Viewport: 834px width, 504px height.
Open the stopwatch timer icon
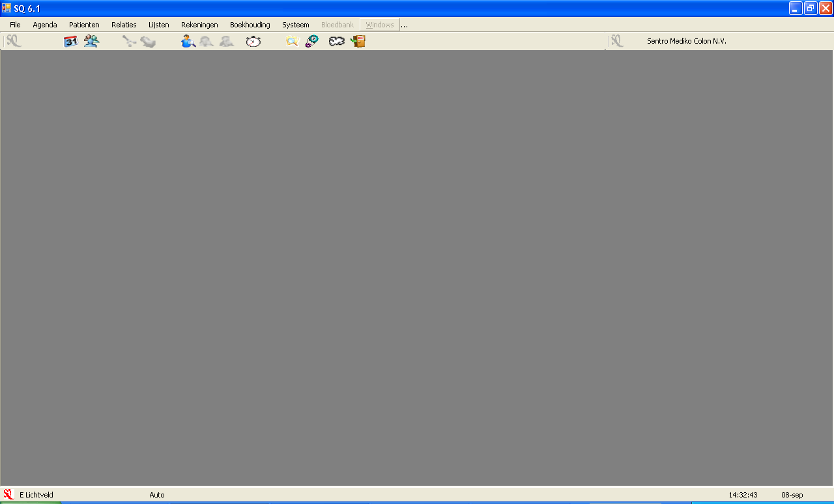point(253,42)
